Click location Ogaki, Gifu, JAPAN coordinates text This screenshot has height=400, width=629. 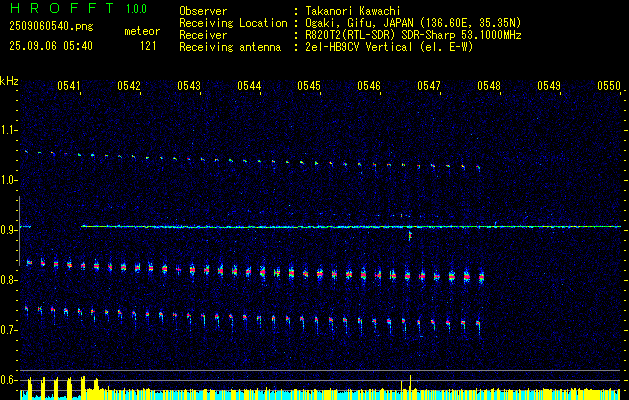pyautogui.click(x=413, y=23)
